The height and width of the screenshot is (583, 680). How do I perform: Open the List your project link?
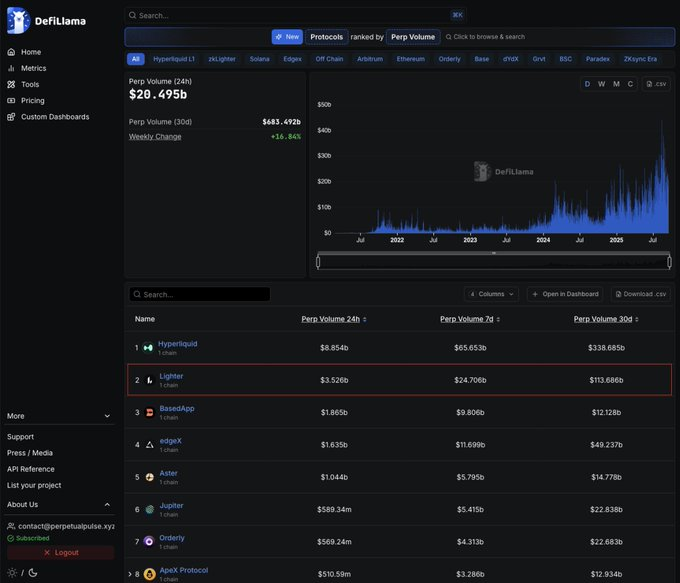34,485
